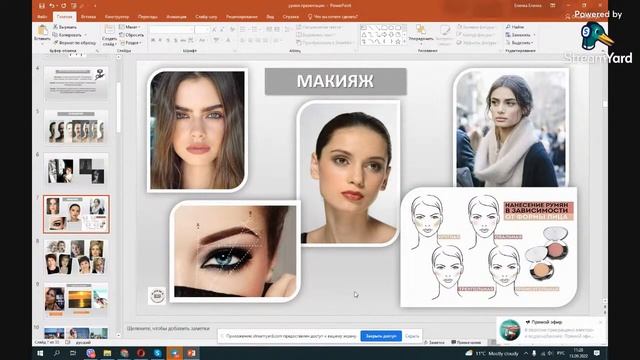Select slide 9 thumbnail with sunset

point(76,301)
